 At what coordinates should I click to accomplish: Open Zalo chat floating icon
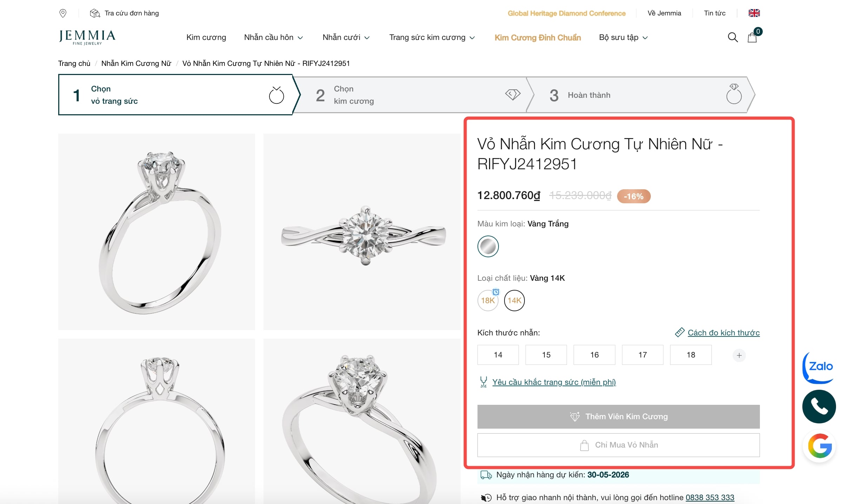[x=819, y=367]
